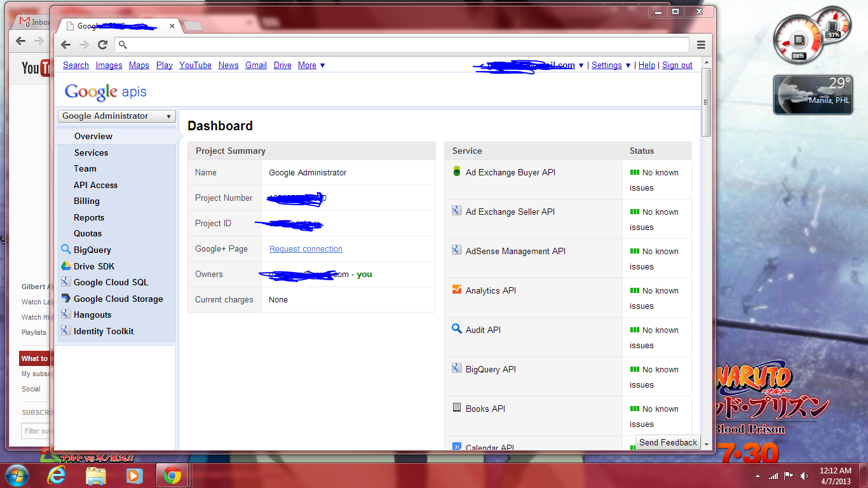Open Reports in the sidebar
Screen dimensions: 868x488
coord(89,217)
